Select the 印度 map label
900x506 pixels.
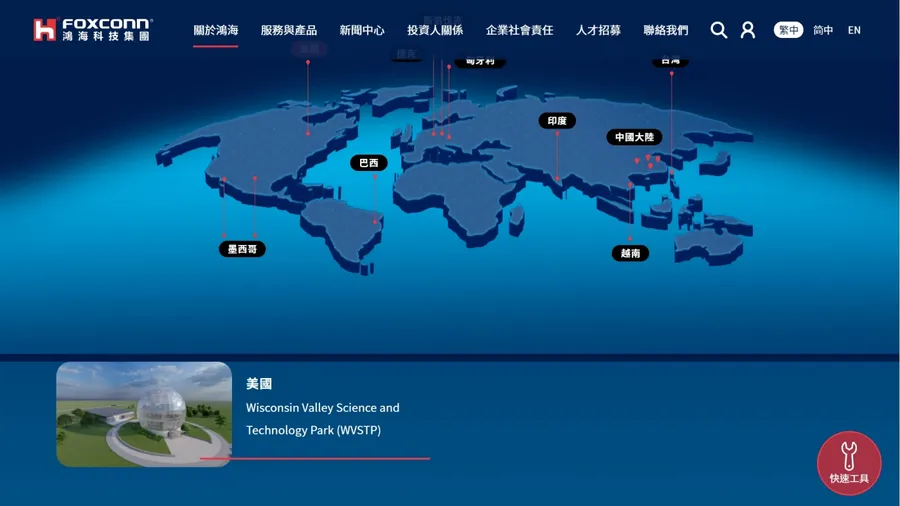pyautogui.click(x=557, y=120)
